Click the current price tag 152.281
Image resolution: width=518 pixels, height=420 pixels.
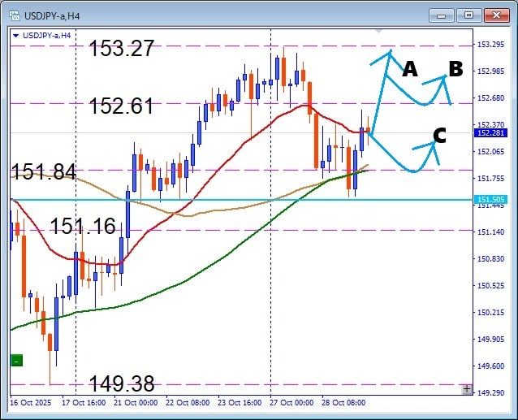click(492, 132)
